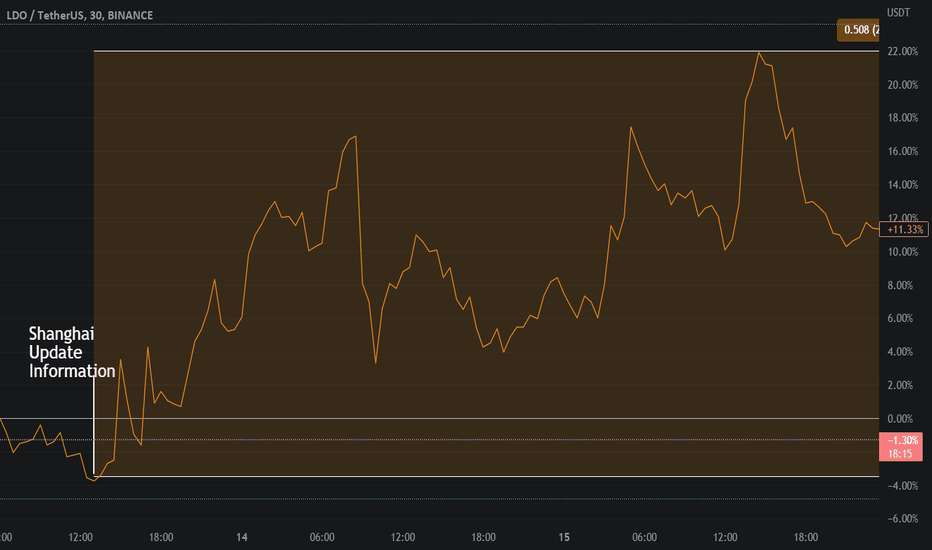Click the -6.00% scale label

click(x=902, y=519)
